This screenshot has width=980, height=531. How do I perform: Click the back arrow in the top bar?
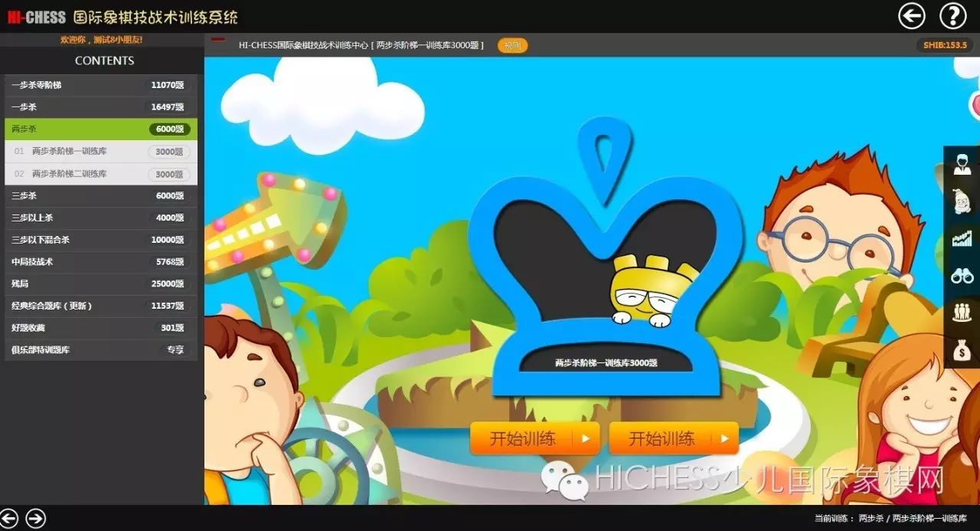(911, 15)
